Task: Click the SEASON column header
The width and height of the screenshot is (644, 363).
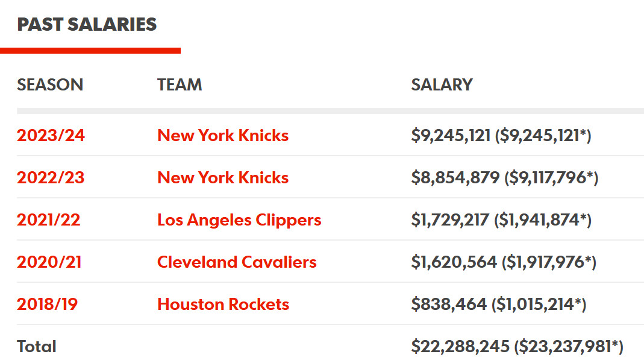Action: pyautogui.click(x=50, y=84)
